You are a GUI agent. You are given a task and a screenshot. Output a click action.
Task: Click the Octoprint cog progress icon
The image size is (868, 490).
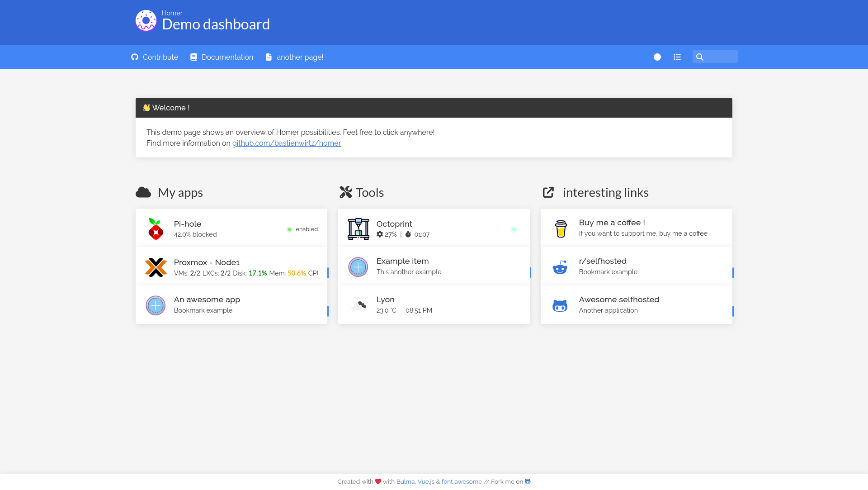380,234
